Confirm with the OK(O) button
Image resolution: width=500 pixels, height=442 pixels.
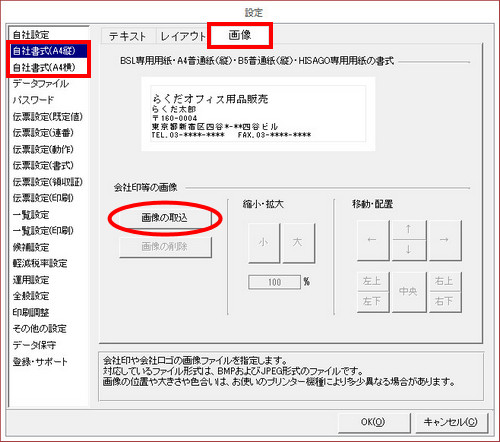(374, 423)
